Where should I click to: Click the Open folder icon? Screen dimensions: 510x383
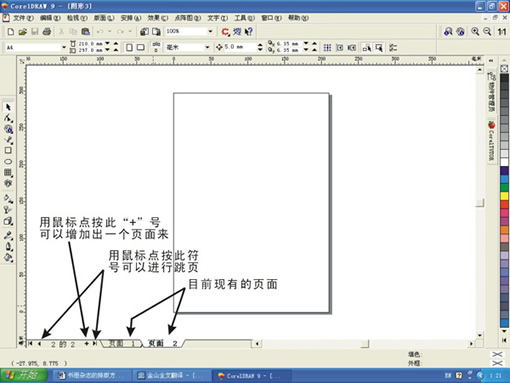point(23,32)
